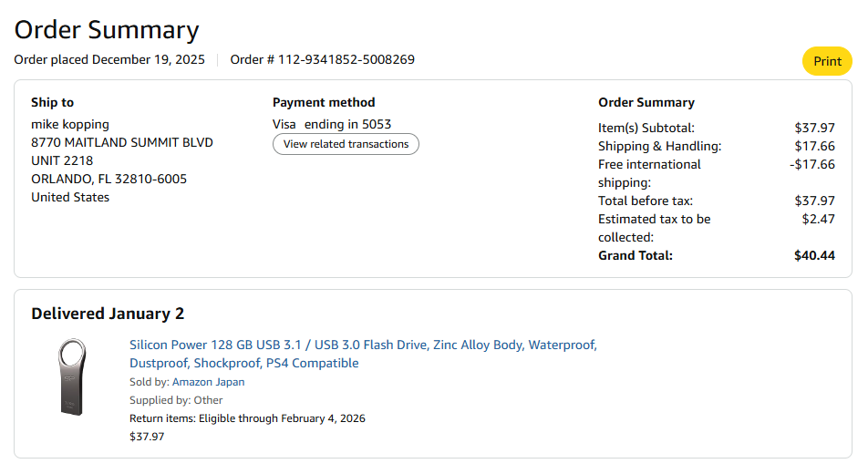Click the Grand Total amount $40.44

[814, 255]
